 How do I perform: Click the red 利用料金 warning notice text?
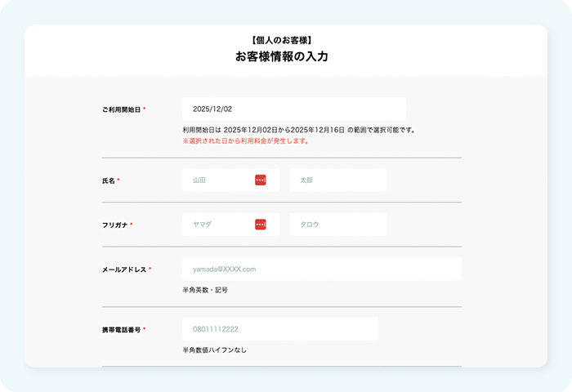(246, 140)
